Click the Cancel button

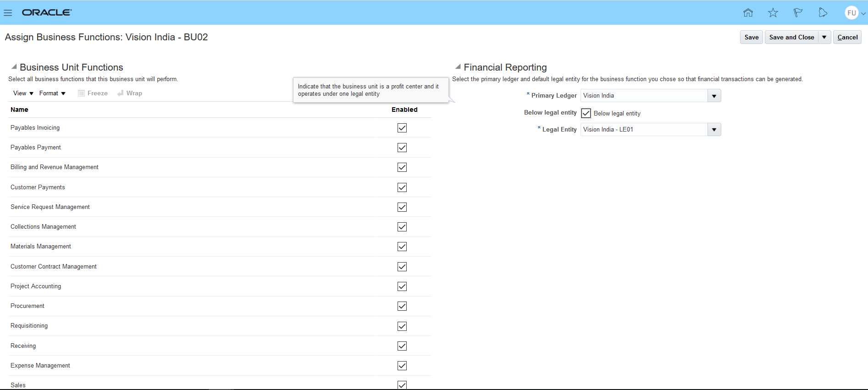(847, 37)
